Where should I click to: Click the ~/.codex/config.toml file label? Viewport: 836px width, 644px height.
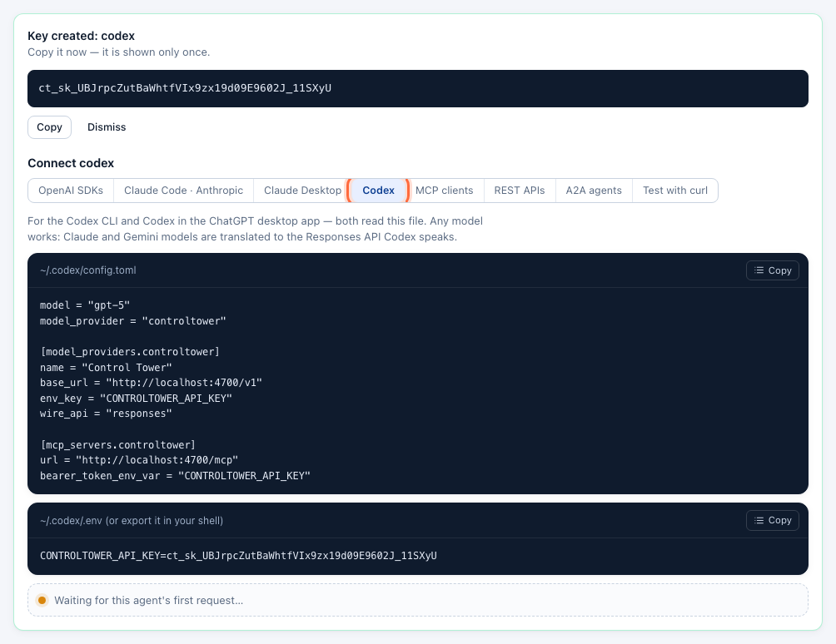click(x=88, y=270)
